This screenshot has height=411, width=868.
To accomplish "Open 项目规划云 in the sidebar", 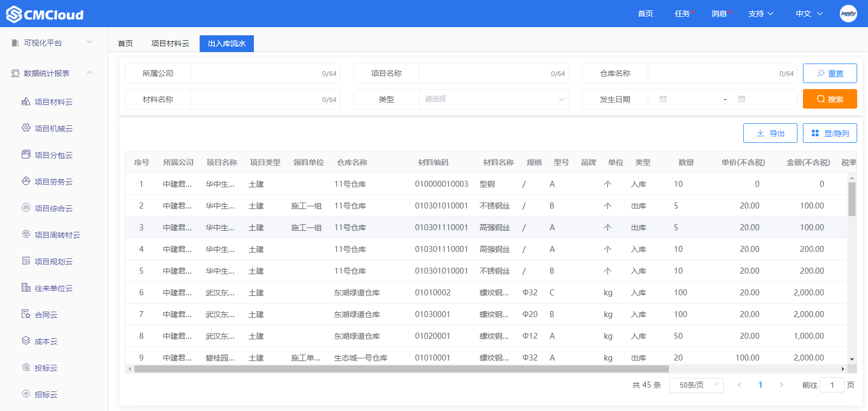I will (x=54, y=262).
